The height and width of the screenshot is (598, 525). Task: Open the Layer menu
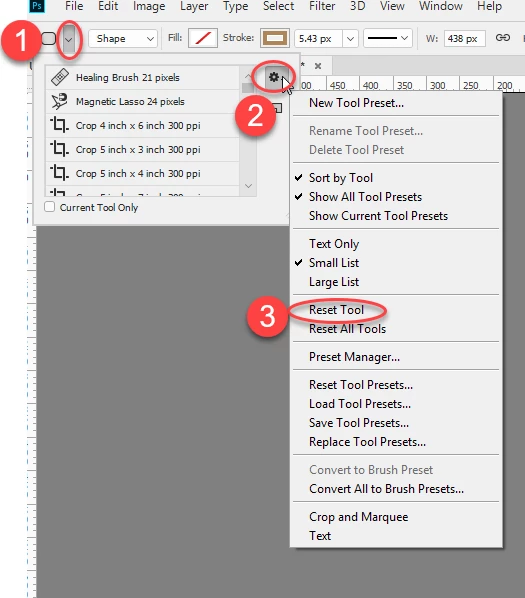(194, 6)
